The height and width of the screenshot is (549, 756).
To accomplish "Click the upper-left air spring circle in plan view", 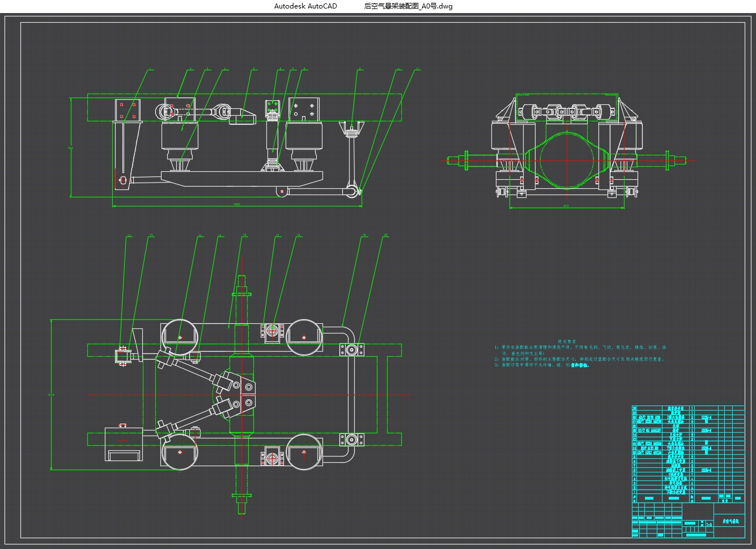I will click(x=180, y=337).
